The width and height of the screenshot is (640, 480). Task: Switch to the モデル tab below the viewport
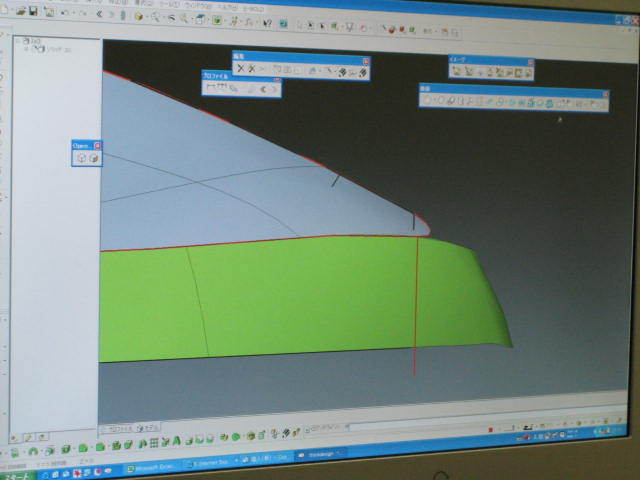pos(148,428)
